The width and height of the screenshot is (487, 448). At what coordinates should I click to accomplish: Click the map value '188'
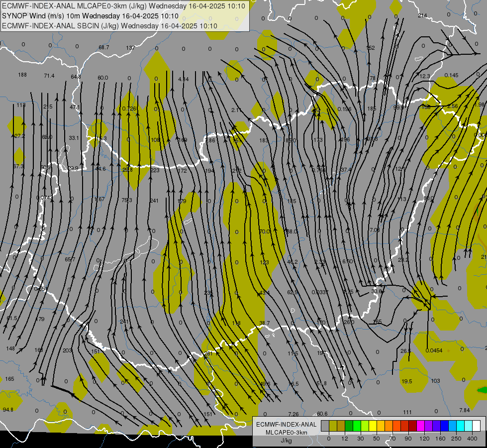coord(22,75)
